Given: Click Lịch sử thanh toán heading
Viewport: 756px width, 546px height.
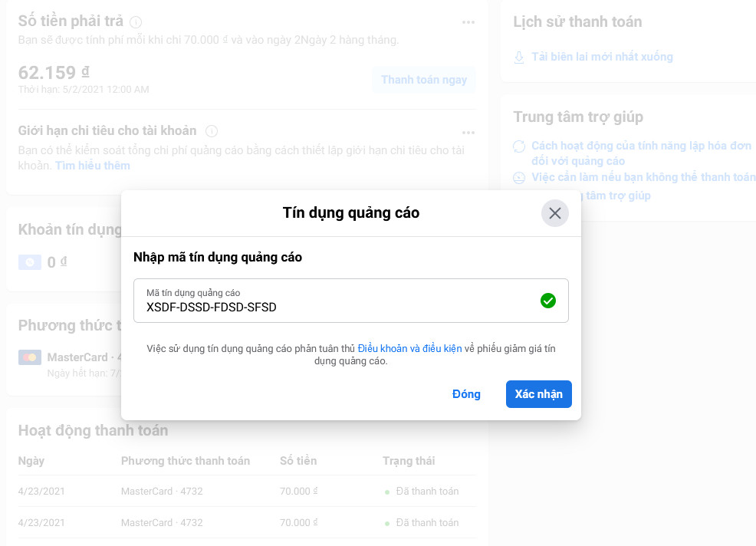Looking at the screenshot, I should point(577,21).
